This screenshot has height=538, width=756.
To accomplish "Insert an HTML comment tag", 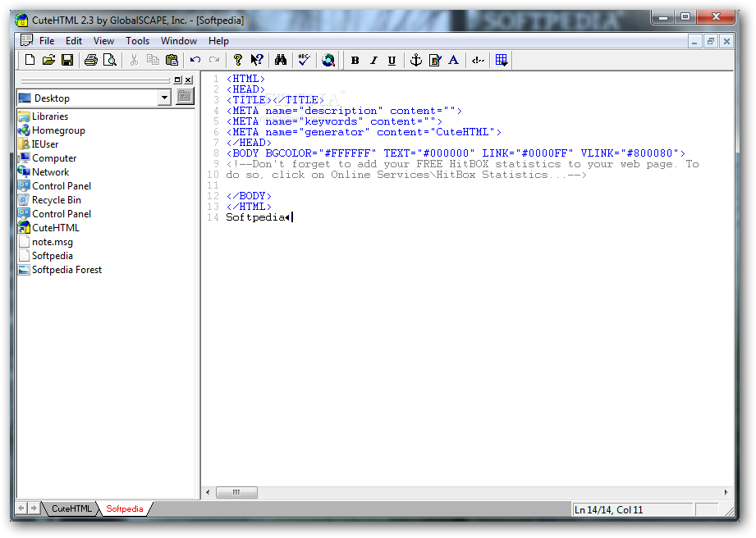I will [x=478, y=60].
